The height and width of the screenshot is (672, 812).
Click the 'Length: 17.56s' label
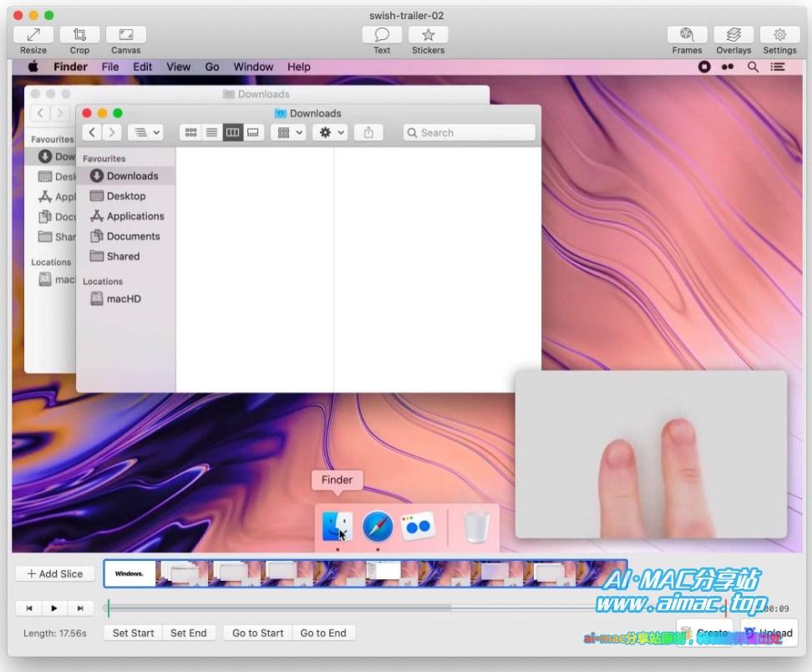(55, 634)
